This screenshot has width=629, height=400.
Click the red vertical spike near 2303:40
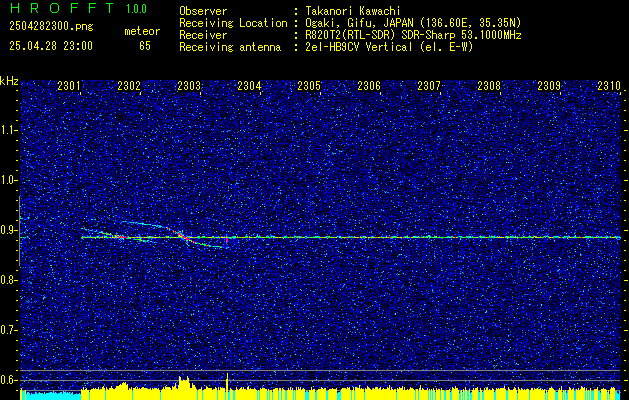click(x=227, y=238)
